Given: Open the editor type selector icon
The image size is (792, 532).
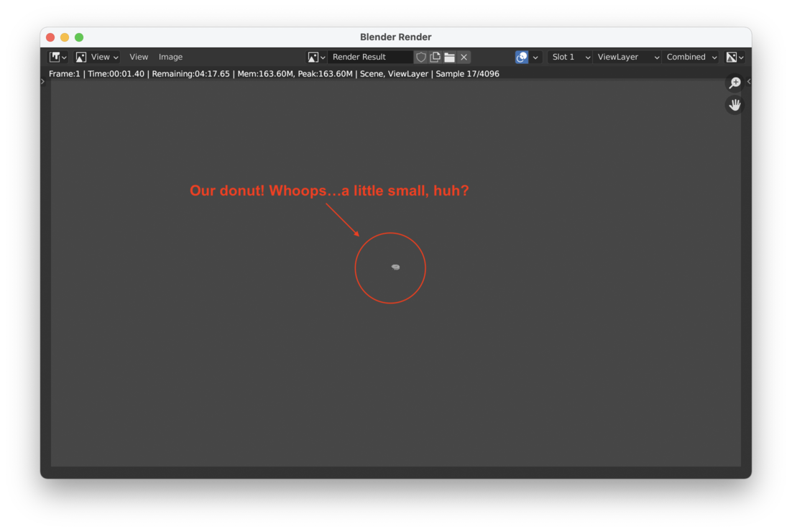Looking at the screenshot, I should click(x=57, y=57).
